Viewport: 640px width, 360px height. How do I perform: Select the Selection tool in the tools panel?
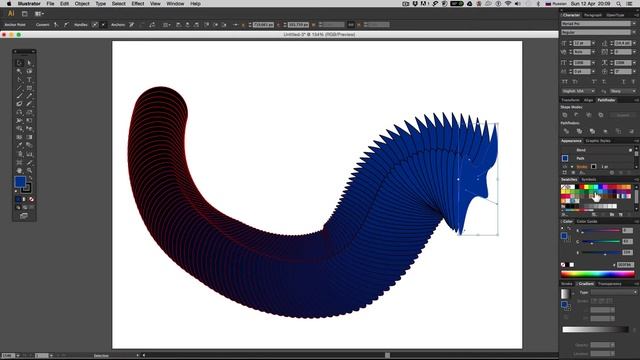[x=19, y=63]
